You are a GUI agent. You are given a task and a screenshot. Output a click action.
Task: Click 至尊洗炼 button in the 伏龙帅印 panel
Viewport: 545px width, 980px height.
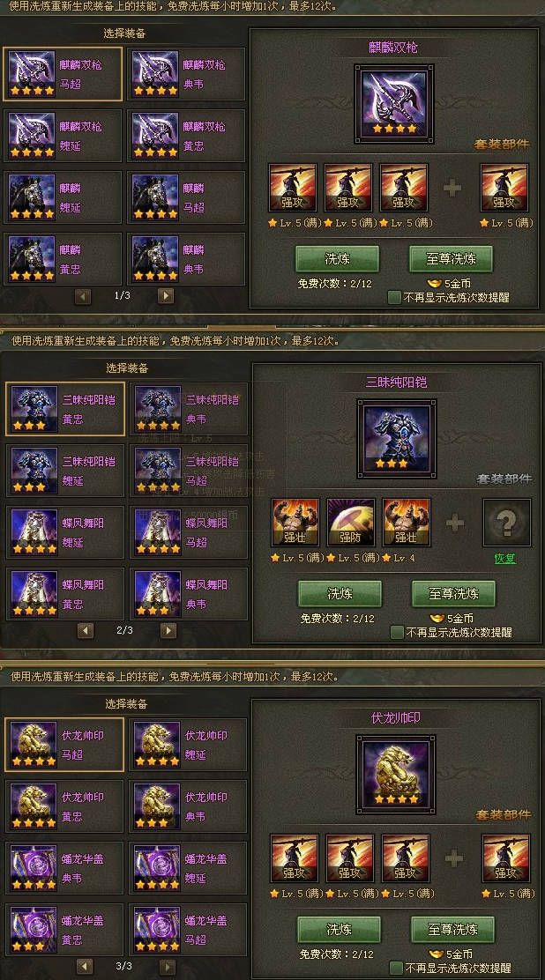point(453,930)
